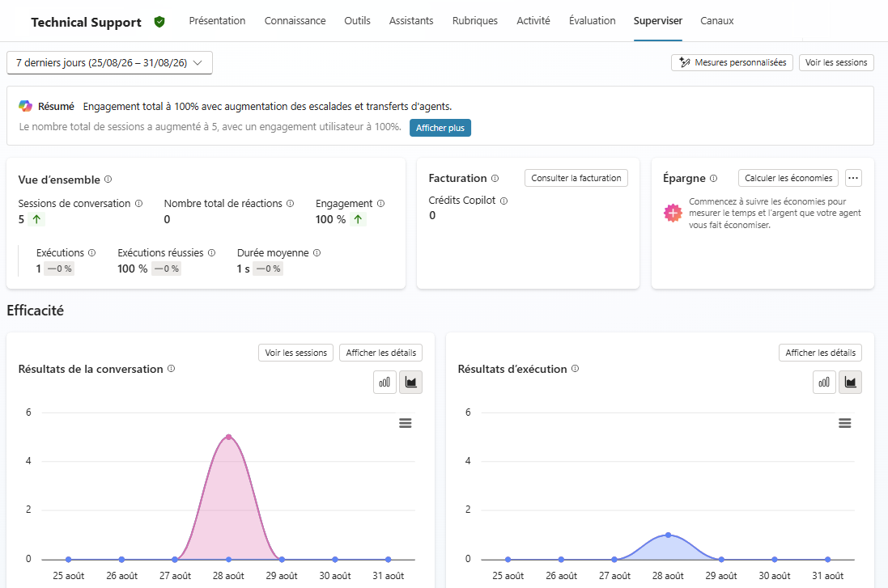Viewport: 888px width, 588px height.
Task: Show info for Nombre total de réactions
Action: pyautogui.click(x=290, y=203)
